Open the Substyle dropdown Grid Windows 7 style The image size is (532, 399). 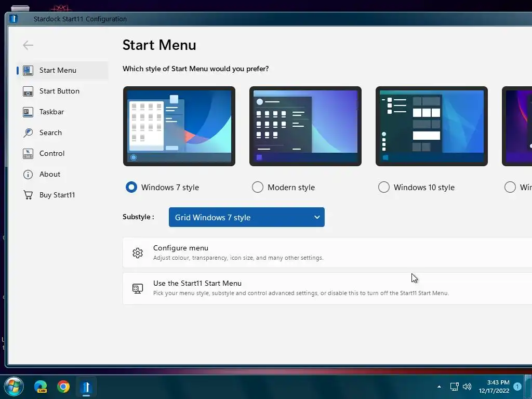pyautogui.click(x=247, y=217)
